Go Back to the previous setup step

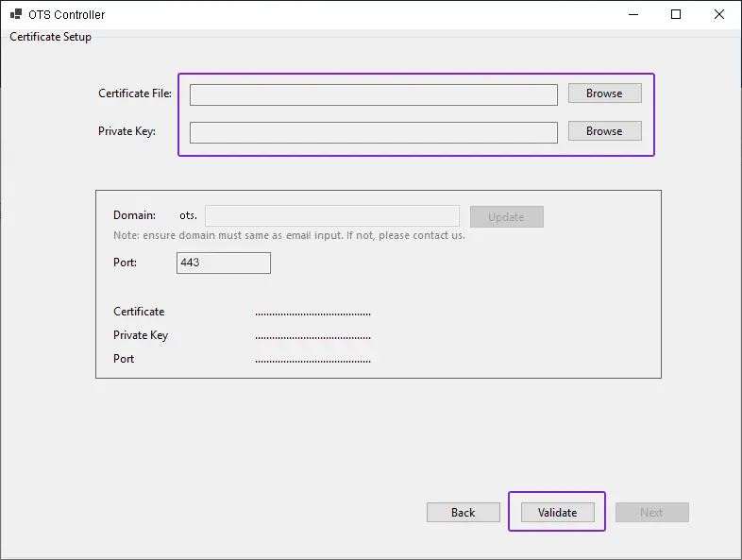(x=463, y=512)
